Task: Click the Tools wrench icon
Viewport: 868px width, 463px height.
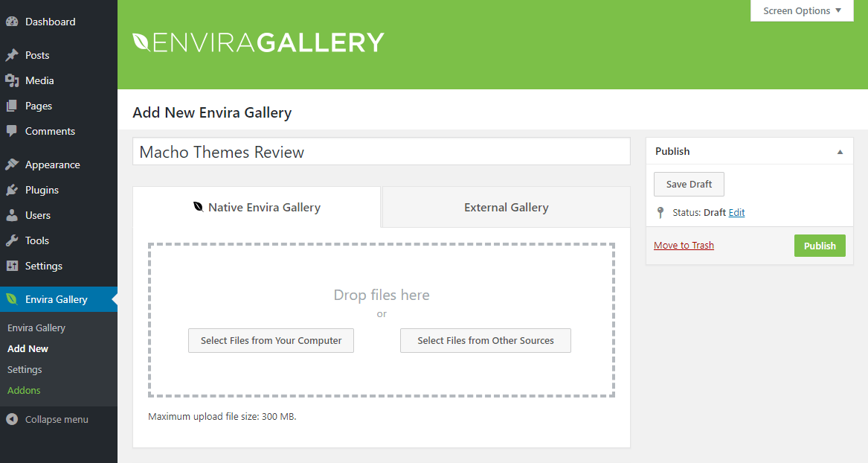Action: 12,240
